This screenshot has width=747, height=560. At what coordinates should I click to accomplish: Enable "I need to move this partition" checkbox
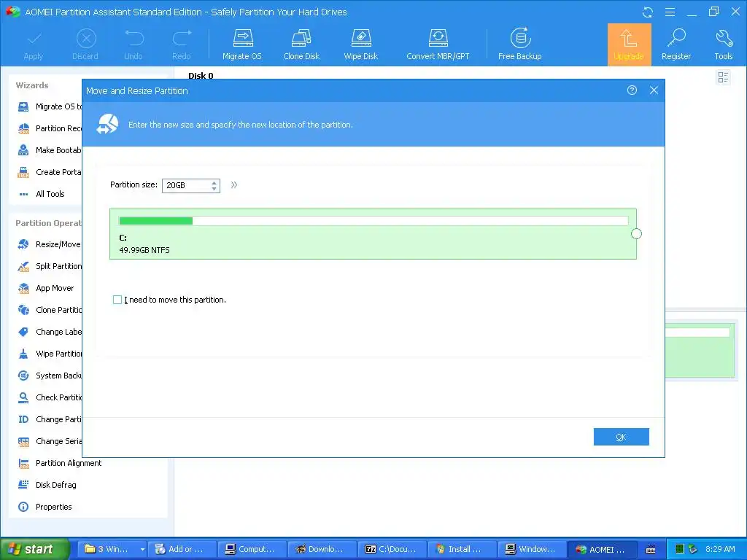point(117,300)
